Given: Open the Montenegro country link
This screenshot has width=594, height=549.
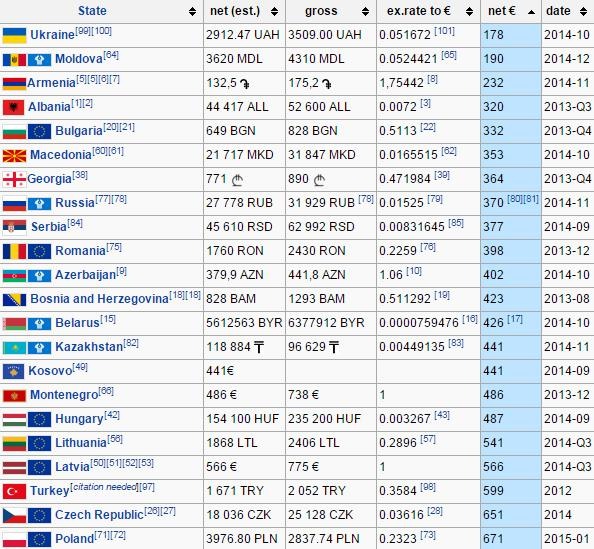Looking at the screenshot, I should (x=64, y=395).
